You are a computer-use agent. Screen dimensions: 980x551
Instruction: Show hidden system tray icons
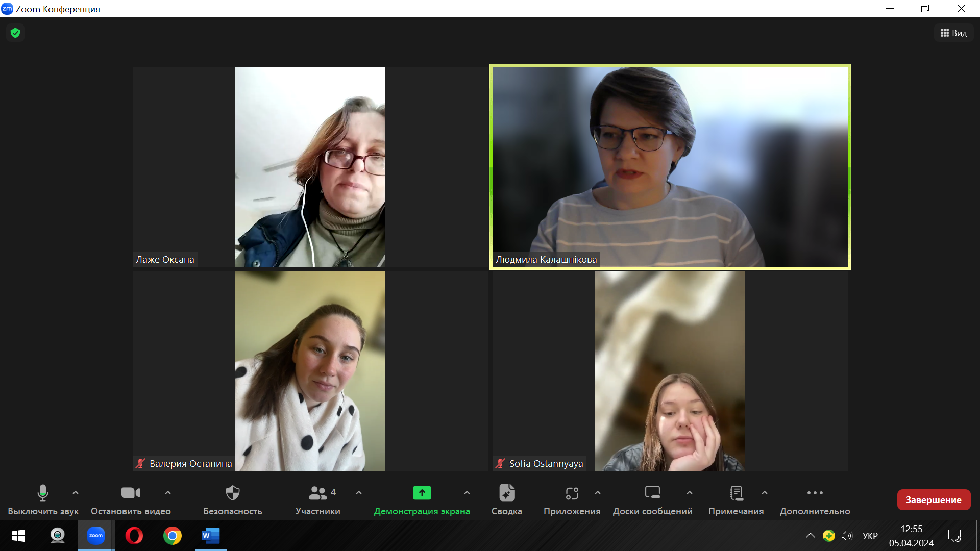click(x=810, y=536)
